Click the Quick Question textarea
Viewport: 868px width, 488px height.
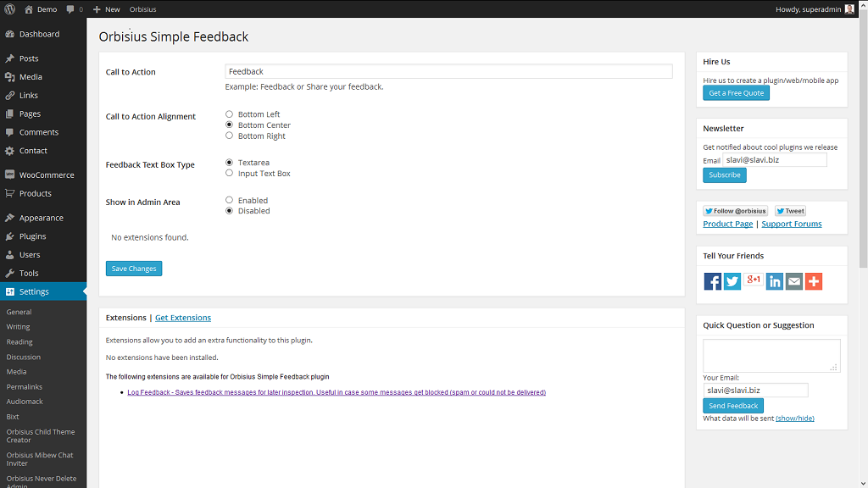point(771,356)
